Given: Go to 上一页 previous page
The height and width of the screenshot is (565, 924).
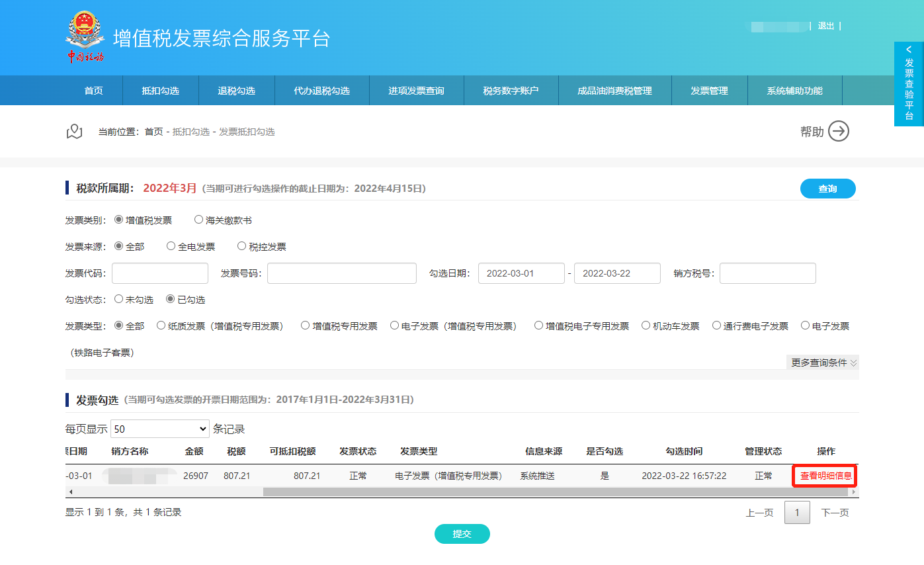Looking at the screenshot, I should click(760, 513).
